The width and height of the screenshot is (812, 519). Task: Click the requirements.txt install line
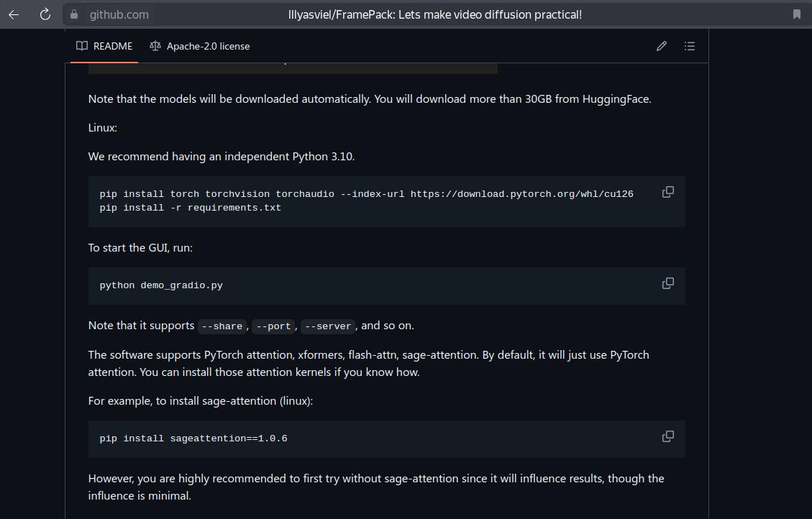coord(190,208)
